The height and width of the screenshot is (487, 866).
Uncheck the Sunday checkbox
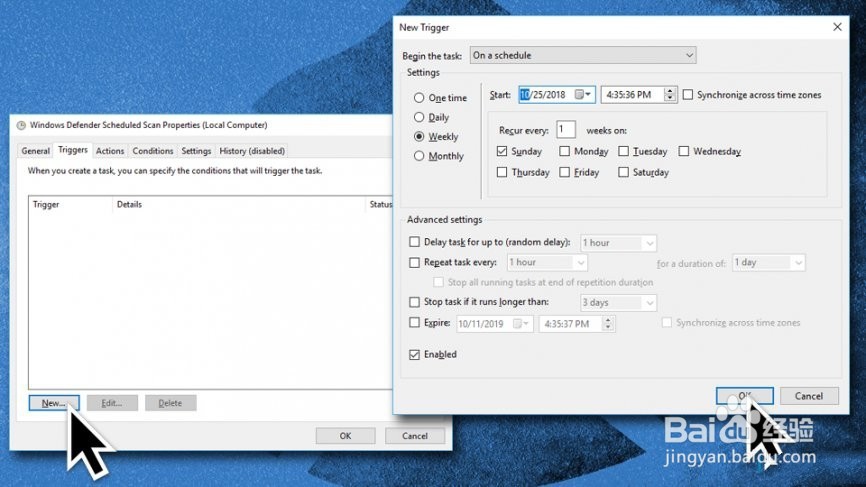click(x=501, y=151)
